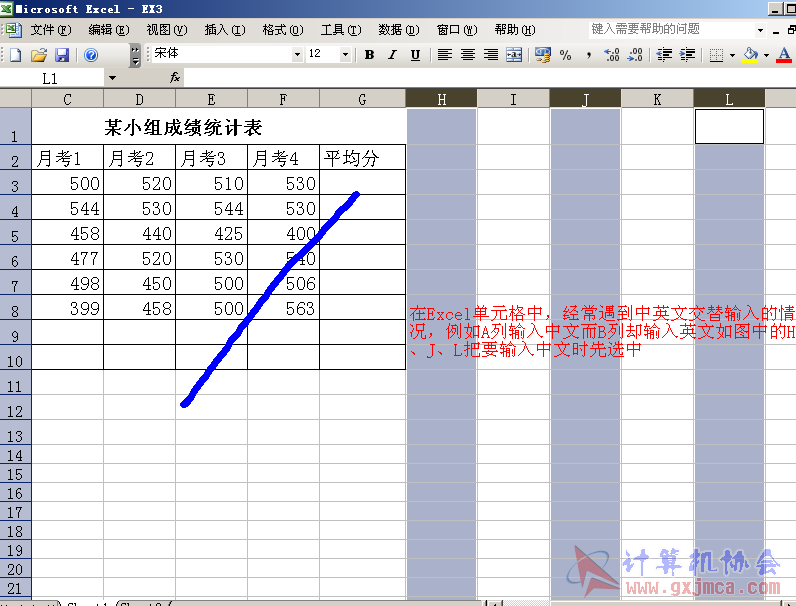Open the 帮助 (Help) menu
The width and height of the screenshot is (796, 606).
(515, 30)
